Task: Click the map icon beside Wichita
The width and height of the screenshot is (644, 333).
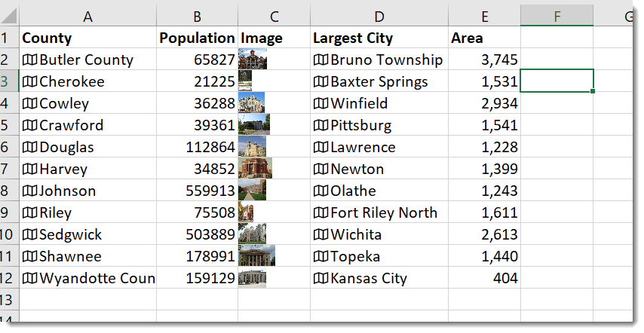Action: coord(320,234)
